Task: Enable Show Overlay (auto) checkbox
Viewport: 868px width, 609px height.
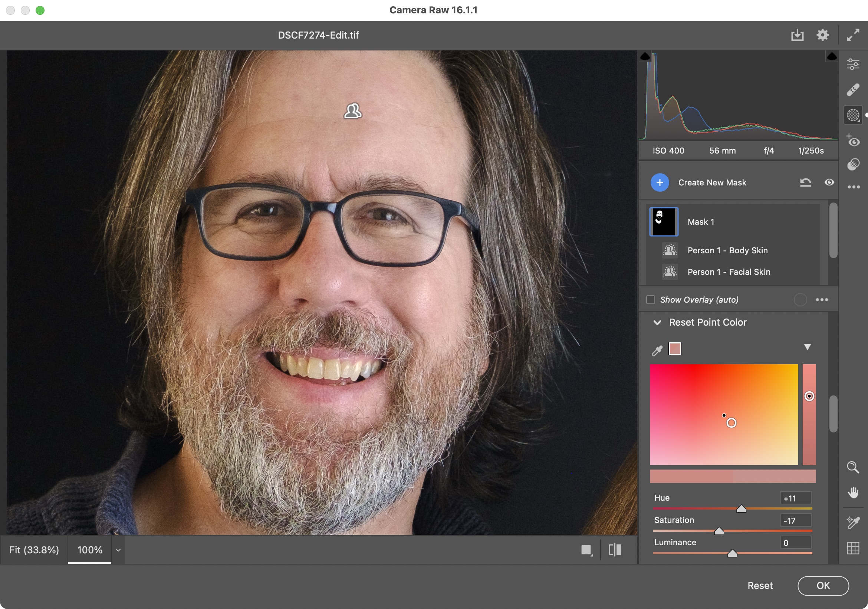Action: (650, 300)
